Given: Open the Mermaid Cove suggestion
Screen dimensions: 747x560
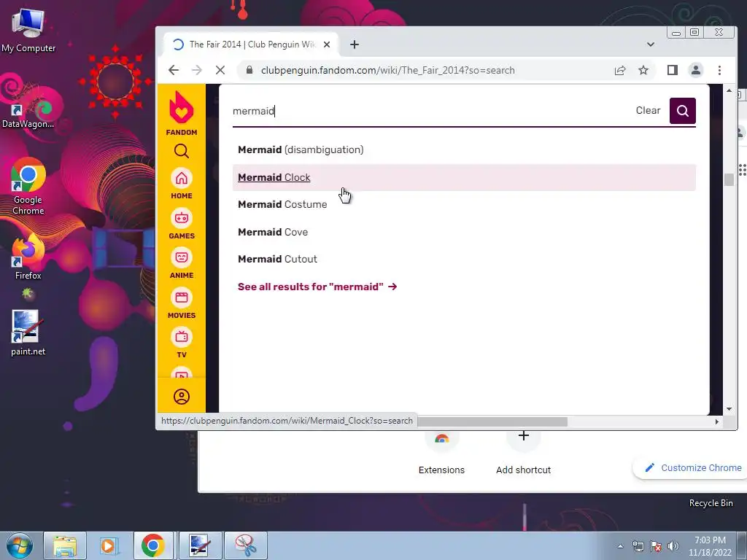Looking at the screenshot, I should coord(464,233).
